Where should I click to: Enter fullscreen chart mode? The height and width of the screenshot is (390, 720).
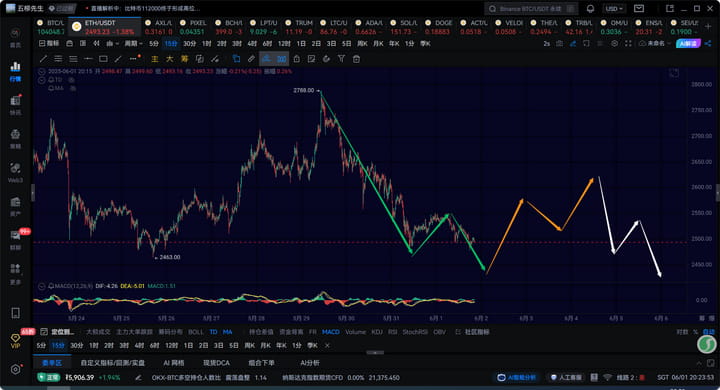click(628, 44)
